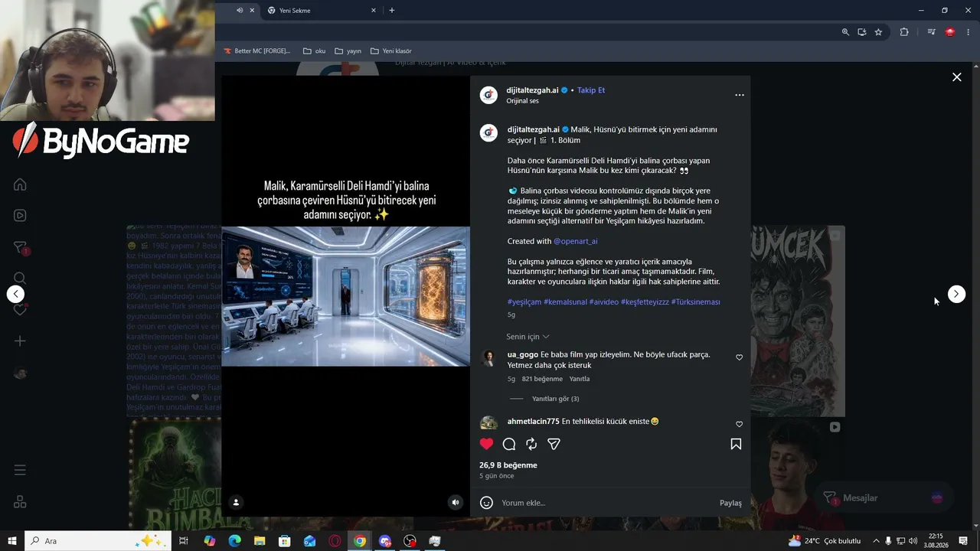Viewport: 980px width, 551px height.
Task: Expand Yanıtları gör (3) replies
Action: [555, 399]
